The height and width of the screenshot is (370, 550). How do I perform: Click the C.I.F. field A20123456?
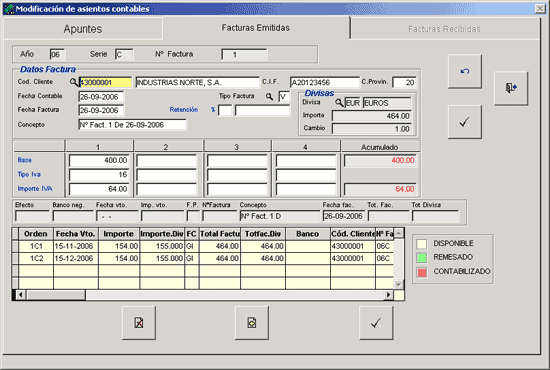click(x=325, y=82)
